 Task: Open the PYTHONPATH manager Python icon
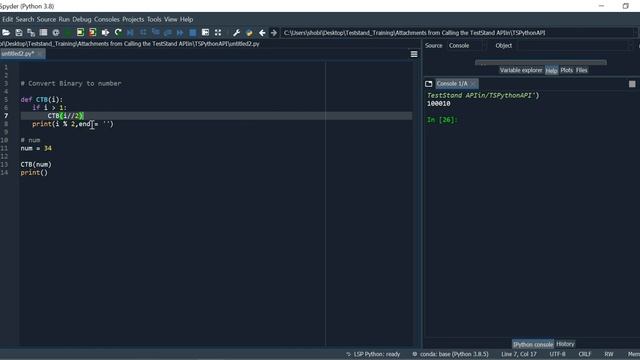249,33
